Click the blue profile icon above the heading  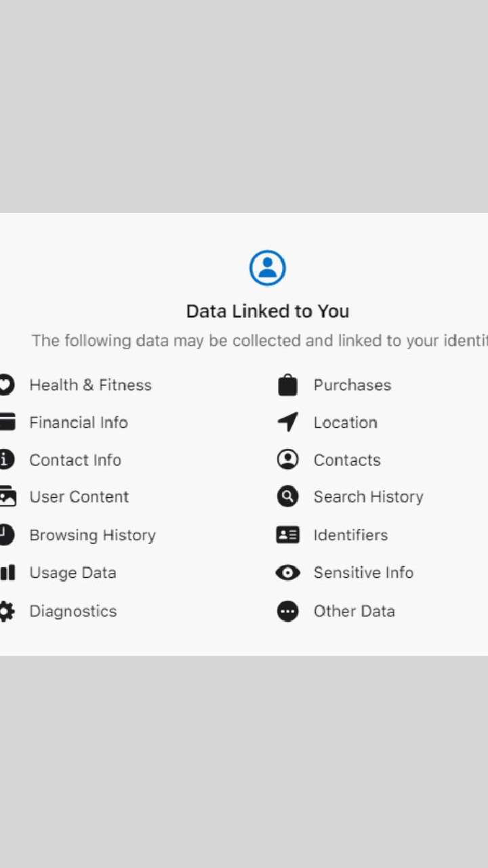[268, 268]
